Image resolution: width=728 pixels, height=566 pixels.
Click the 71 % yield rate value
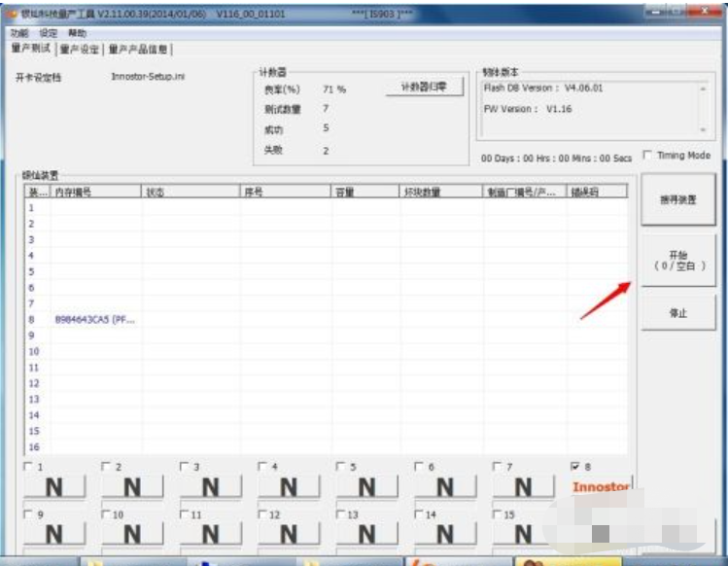tap(334, 89)
